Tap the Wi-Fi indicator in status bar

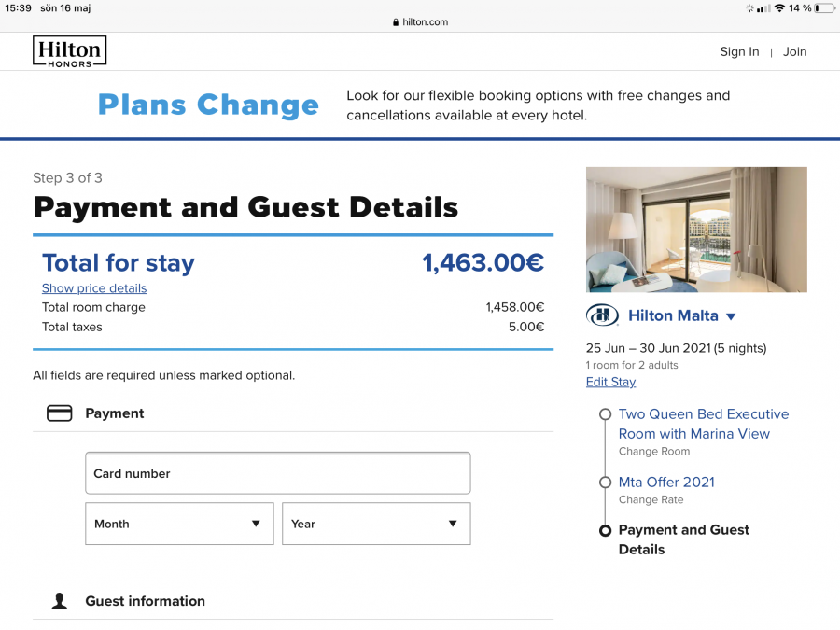pyautogui.click(x=779, y=8)
